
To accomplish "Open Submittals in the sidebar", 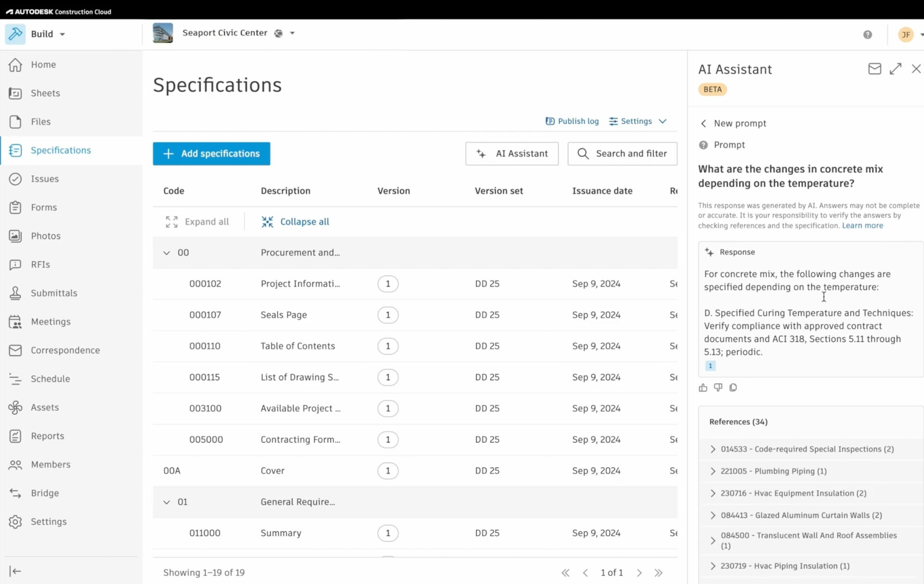I will (x=53, y=293).
